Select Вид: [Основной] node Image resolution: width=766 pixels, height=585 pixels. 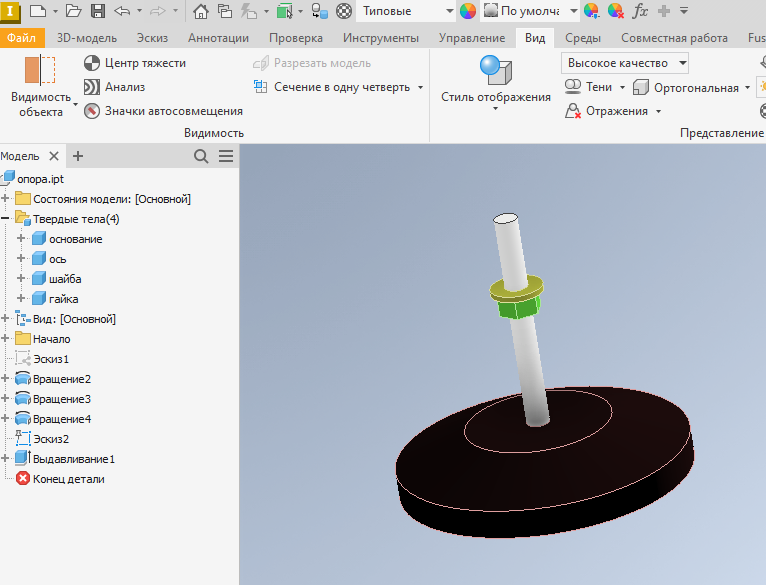[74, 319]
